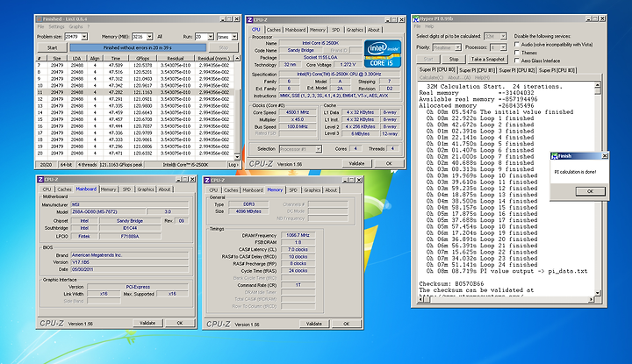
Task: Click Validate in the CPU-Z CPU window
Action: tap(356, 163)
